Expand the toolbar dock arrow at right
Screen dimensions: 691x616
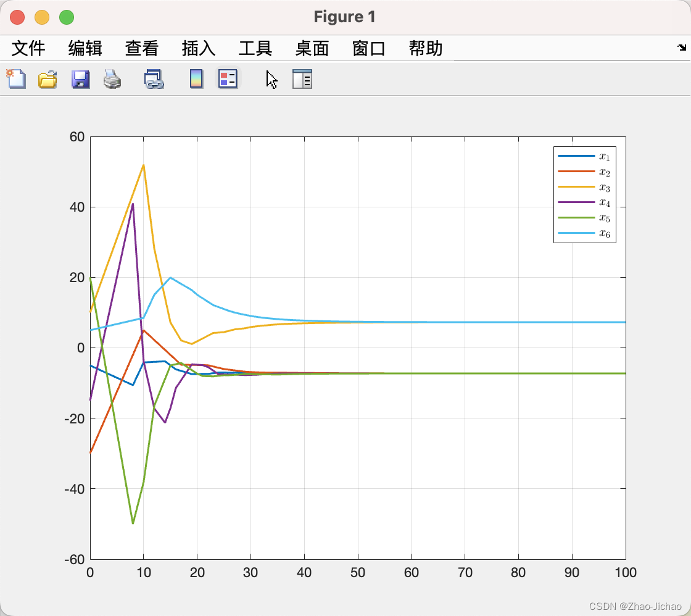(682, 48)
